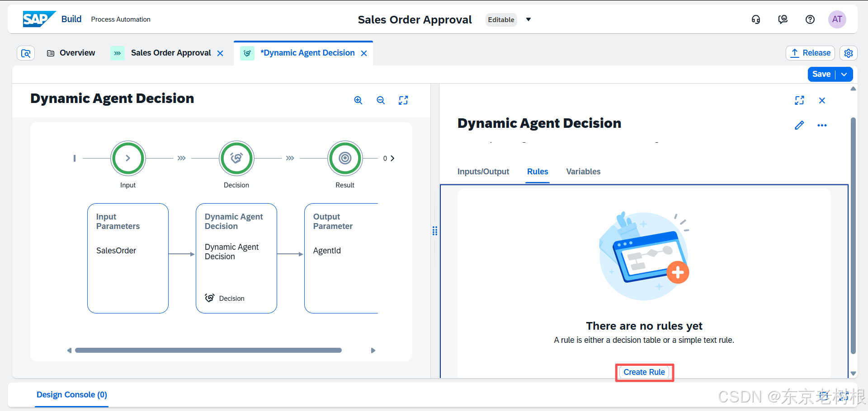Open the Inputs/Output tab
The image size is (868, 411).
coord(483,172)
